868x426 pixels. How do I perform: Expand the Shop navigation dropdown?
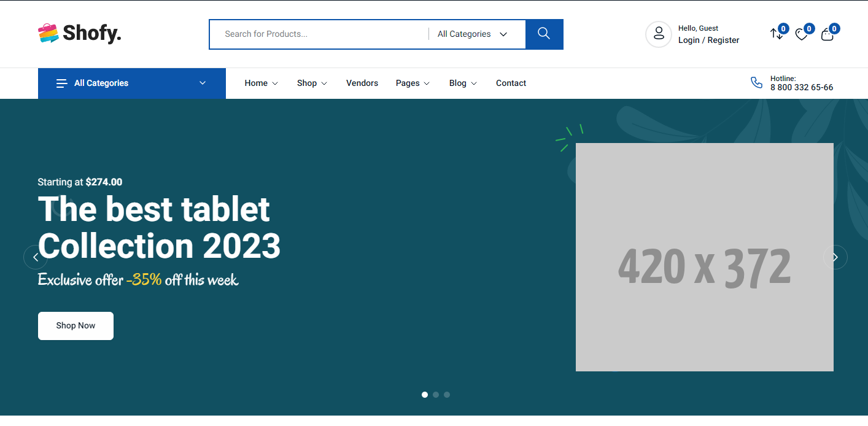(x=312, y=83)
